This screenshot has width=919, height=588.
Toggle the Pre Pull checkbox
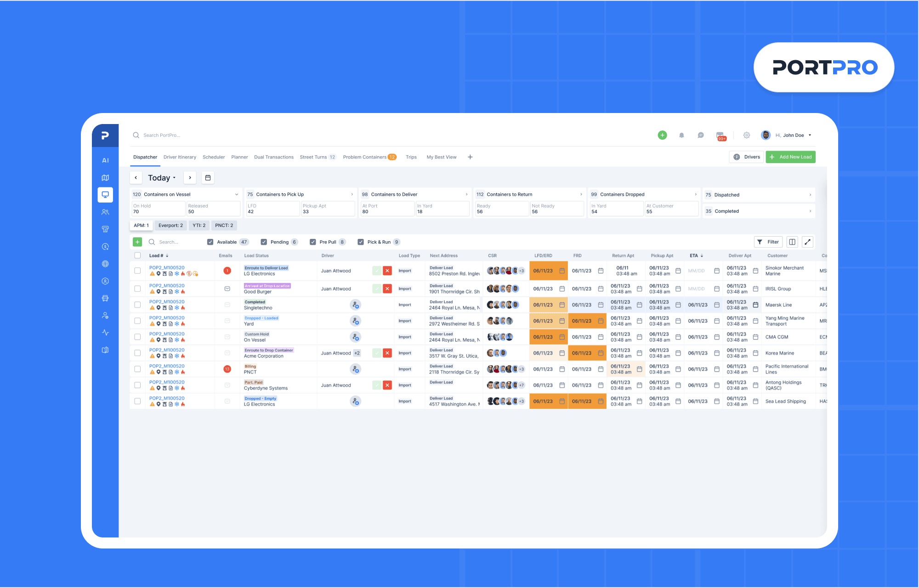click(313, 242)
